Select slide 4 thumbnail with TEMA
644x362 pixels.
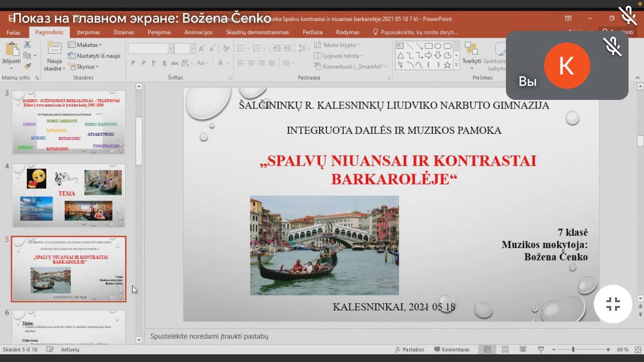point(69,195)
